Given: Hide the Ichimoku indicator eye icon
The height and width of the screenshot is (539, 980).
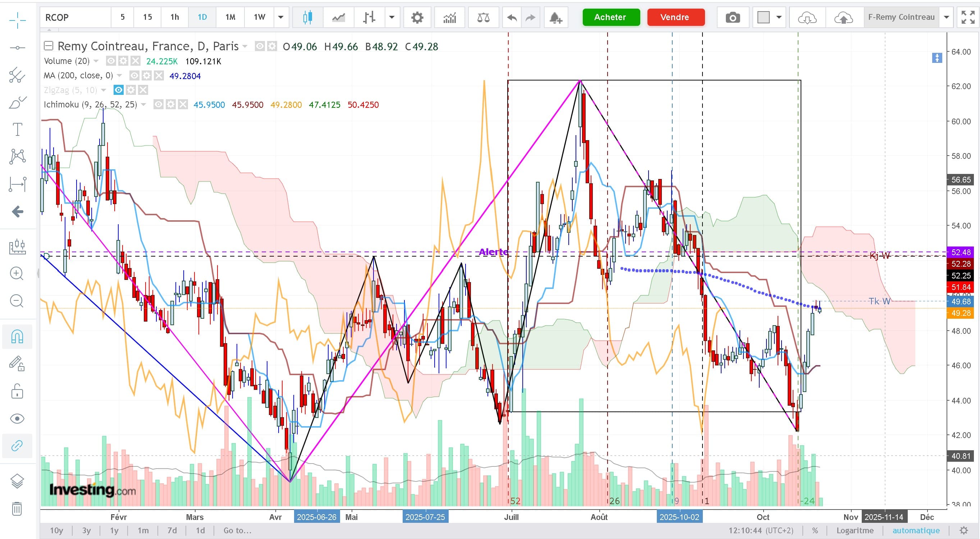Looking at the screenshot, I should pos(158,105).
